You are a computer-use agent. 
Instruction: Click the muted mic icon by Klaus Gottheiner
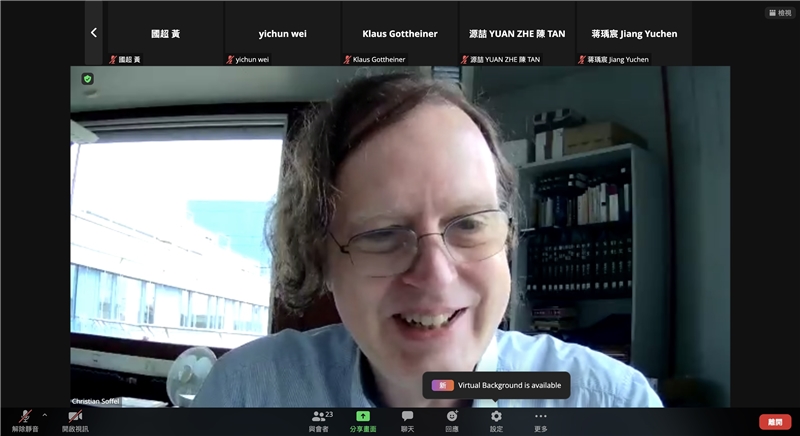coord(348,60)
